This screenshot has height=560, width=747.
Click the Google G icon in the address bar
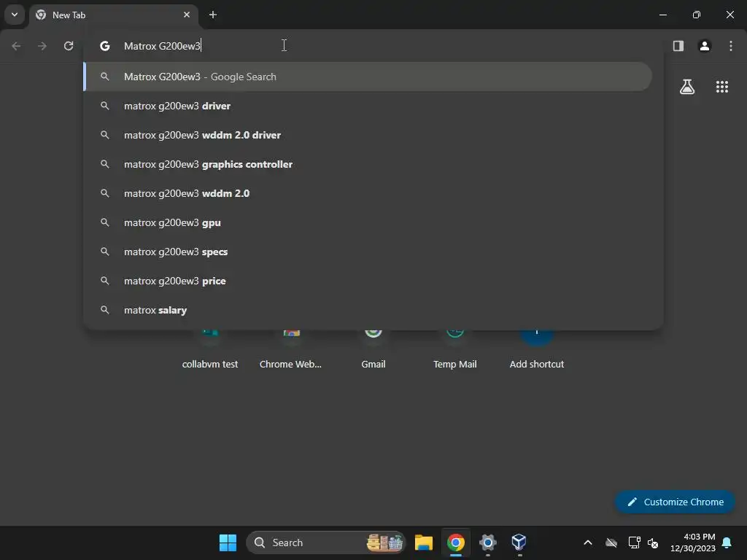[x=105, y=46]
